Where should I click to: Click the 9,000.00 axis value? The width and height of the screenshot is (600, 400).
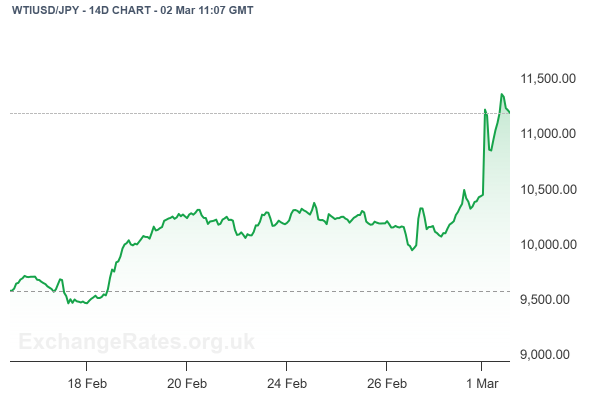click(x=549, y=354)
